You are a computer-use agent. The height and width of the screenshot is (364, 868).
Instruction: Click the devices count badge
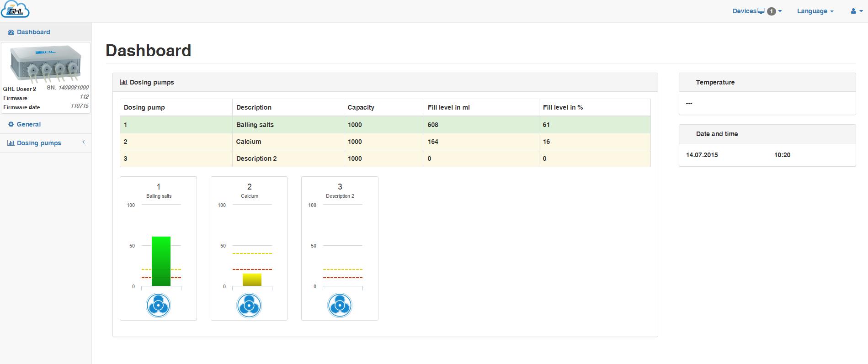pyautogui.click(x=772, y=11)
